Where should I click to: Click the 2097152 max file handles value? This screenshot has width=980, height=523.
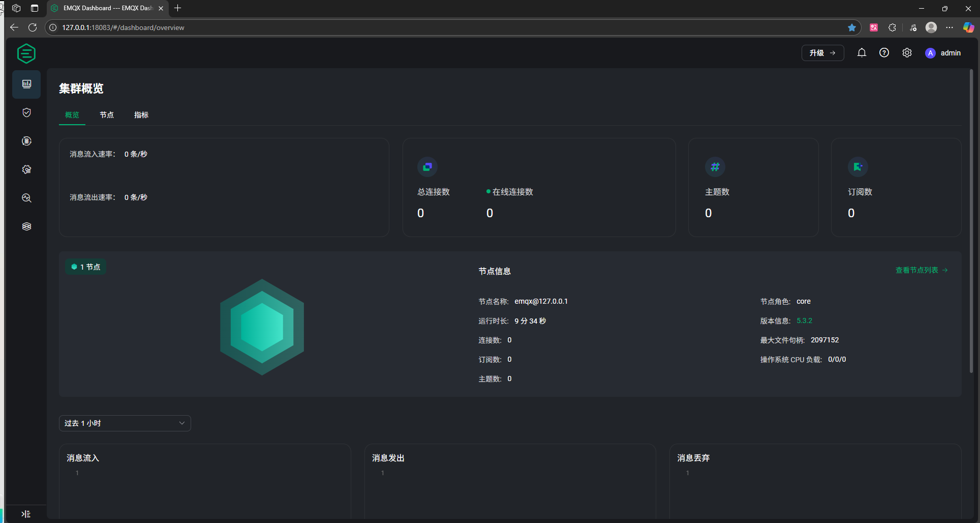(824, 340)
